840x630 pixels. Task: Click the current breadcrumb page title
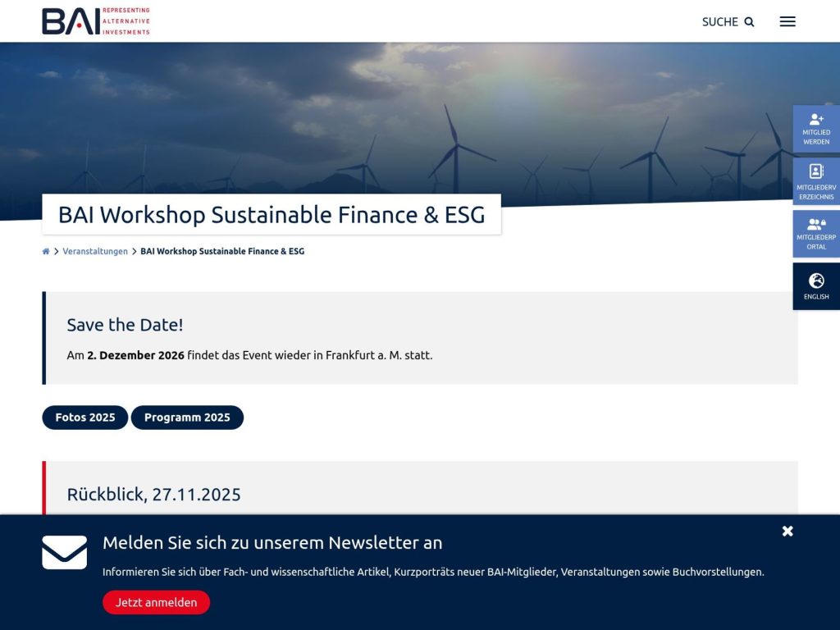pyautogui.click(x=221, y=251)
